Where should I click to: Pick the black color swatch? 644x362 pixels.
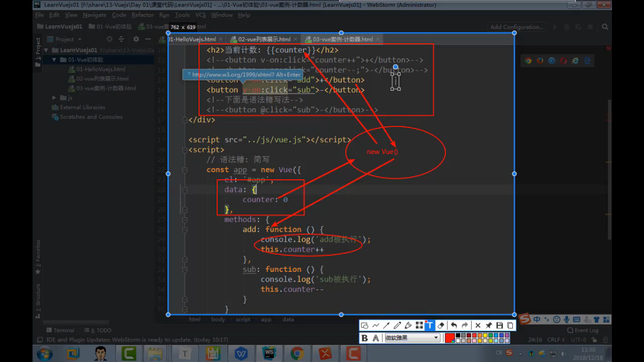pyautogui.click(x=458, y=336)
